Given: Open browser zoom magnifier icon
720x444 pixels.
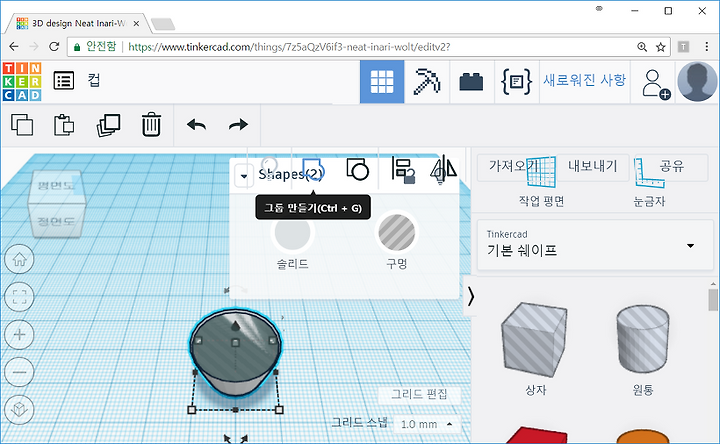Looking at the screenshot, I should pyautogui.click(x=642, y=47).
